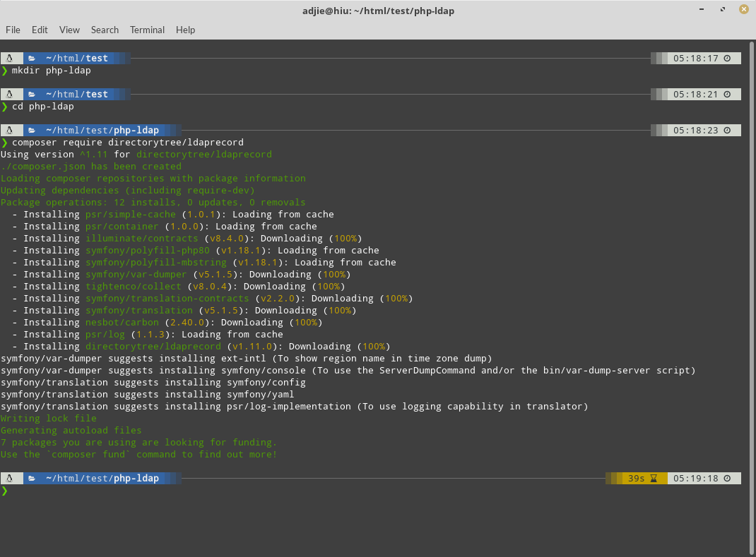Click the penguin icon on the 05:19:18 prompt
The image size is (756, 557).
[9, 479]
